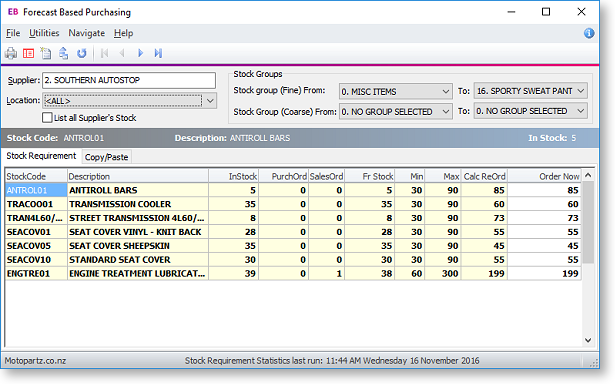Screen dimensions: 615x384
Task: Go to first record navigation arrow
Action: pyautogui.click(x=104, y=53)
